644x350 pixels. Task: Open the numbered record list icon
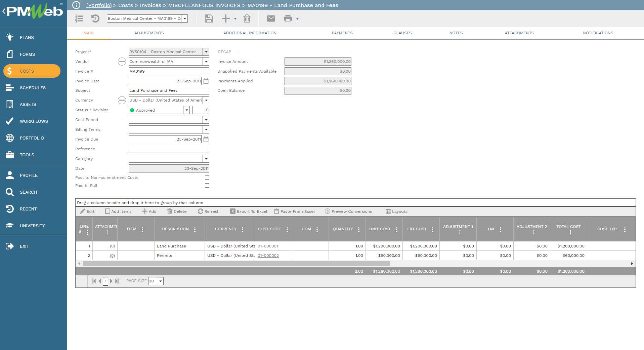pyautogui.click(x=79, y=18)
